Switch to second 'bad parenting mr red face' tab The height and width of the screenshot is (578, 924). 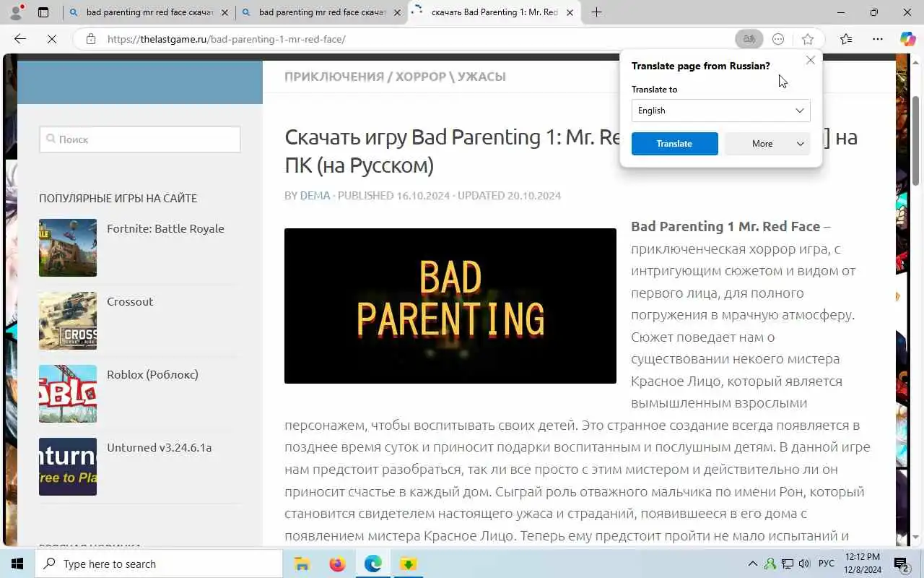(x=321, y=12)
